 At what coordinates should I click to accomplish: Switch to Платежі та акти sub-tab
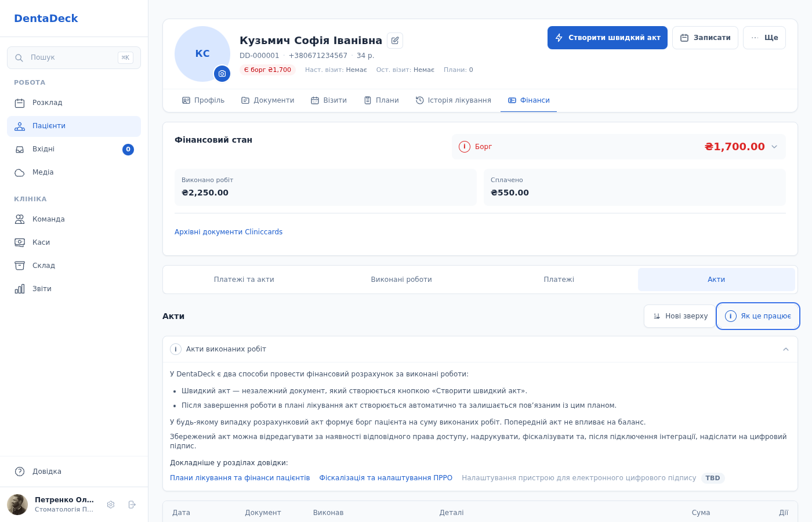pos(244,280)
